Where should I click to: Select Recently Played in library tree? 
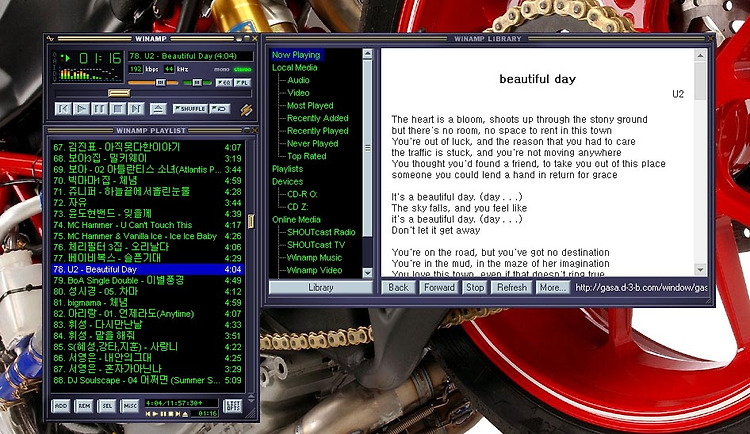coord(318,131)
